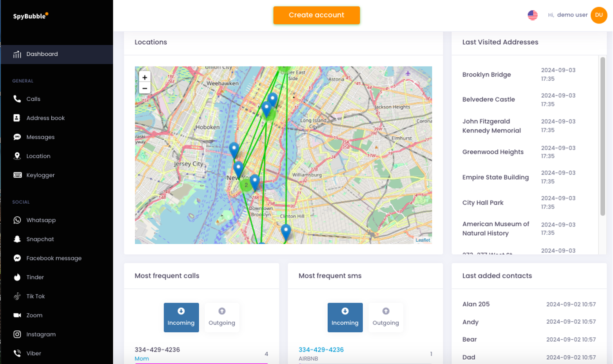Click American Museum of Natural History entry

(495, 228)
